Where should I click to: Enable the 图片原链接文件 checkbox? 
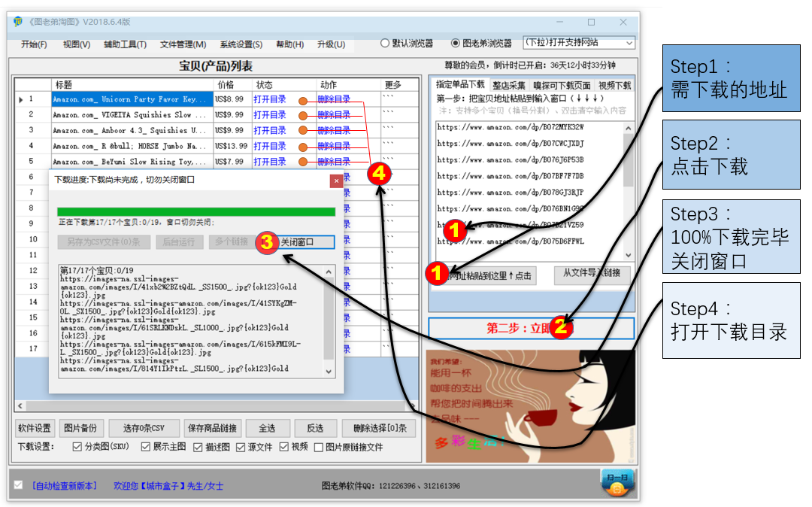click(319, 447)
